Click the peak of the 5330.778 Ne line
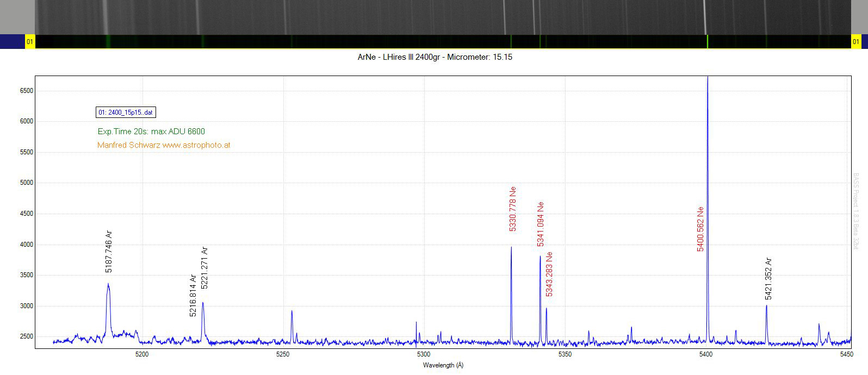The image size is (868, 375). (511, 248)
